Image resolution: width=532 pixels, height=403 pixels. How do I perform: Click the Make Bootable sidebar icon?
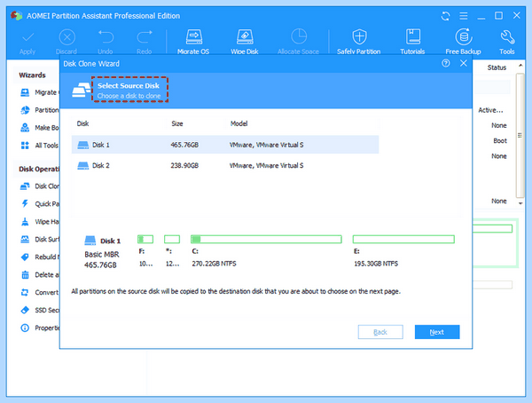25,128
